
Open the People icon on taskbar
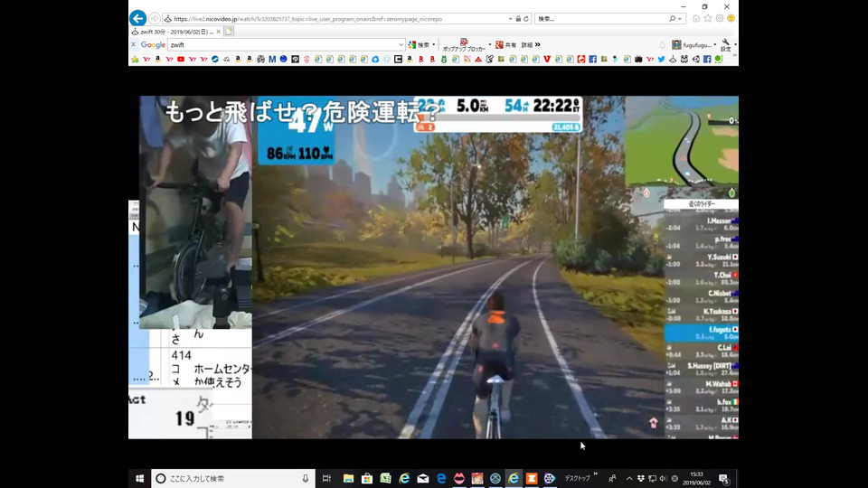(612, 478)
